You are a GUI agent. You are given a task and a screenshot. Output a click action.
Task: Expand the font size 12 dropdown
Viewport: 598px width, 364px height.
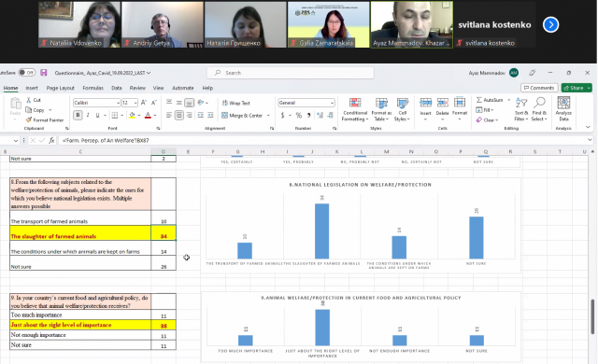[x=135, y=103]
